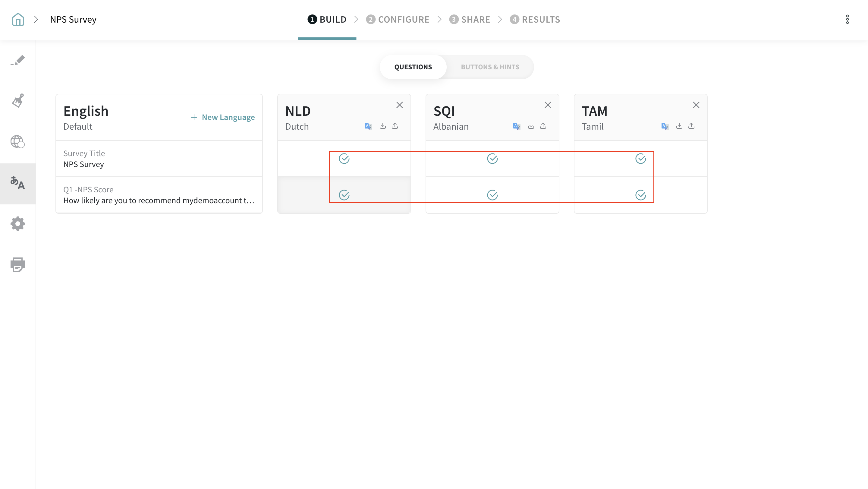Select the Q1 NPS Score question row
The image size is (868, 489).
tap(159, 195)
